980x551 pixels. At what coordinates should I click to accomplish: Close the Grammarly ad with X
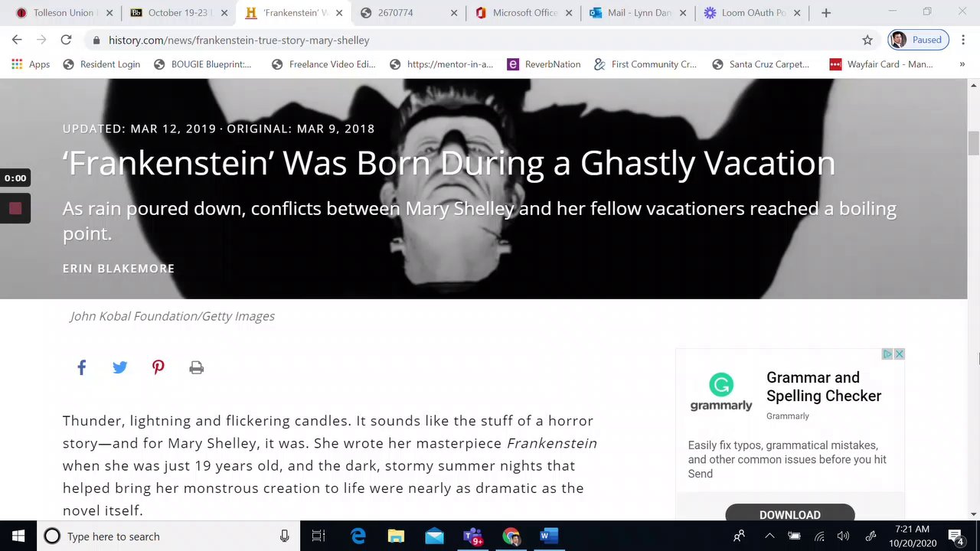(900, 354)
